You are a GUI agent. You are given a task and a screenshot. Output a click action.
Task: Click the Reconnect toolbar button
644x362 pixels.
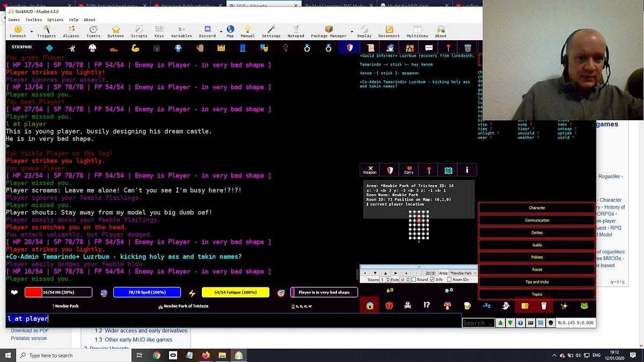(x=389, y=32)
